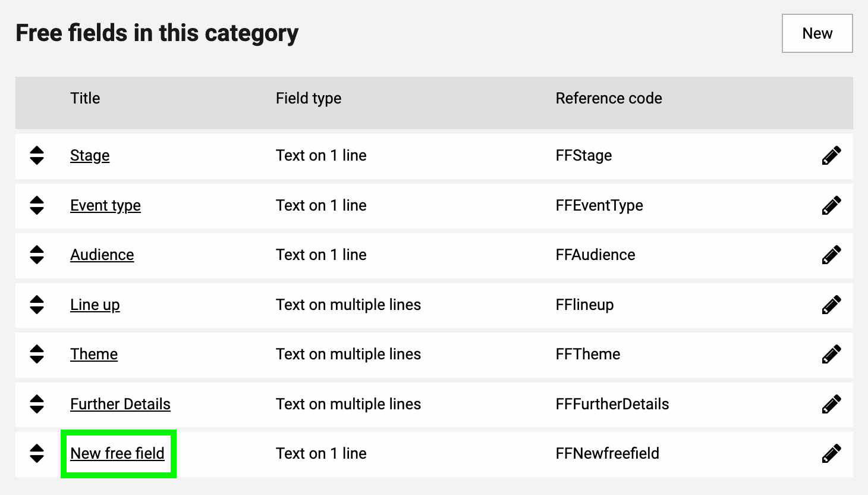The height and width of the screenshot is (495, 868).
Task: Select the FFEventType reference code
Action: coord(599,205)
